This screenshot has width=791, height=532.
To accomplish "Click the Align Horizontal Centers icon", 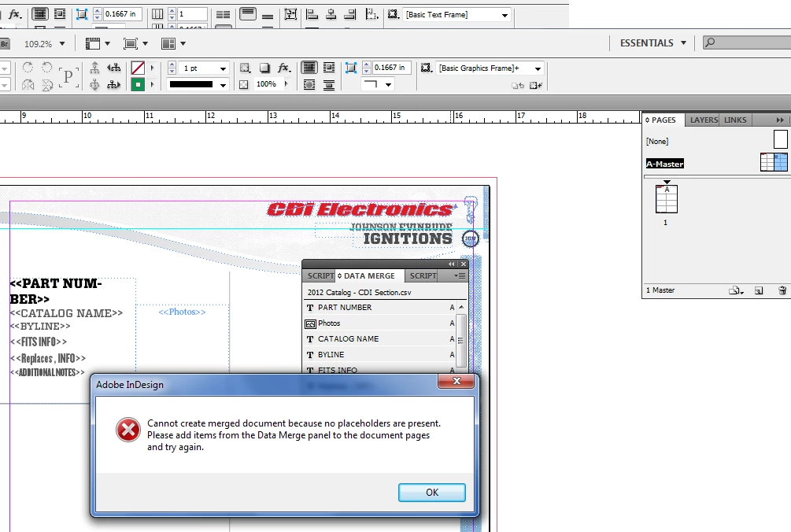I will click(331, 14).
